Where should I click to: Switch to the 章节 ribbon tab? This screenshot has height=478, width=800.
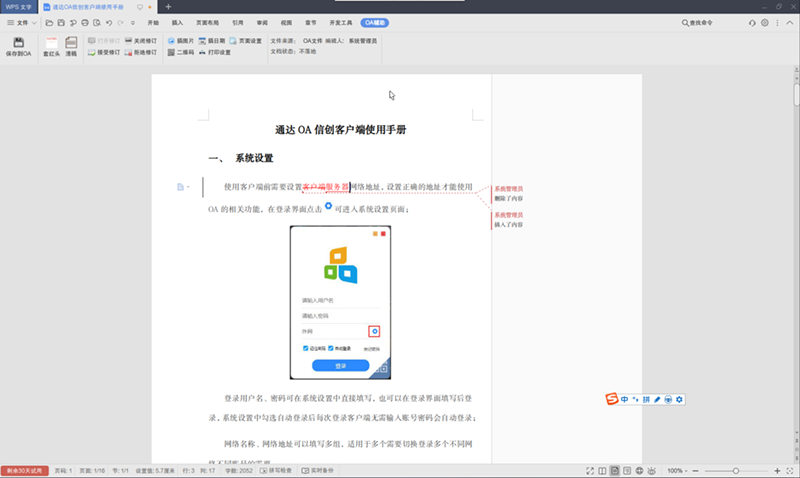(x=311, y=23)
